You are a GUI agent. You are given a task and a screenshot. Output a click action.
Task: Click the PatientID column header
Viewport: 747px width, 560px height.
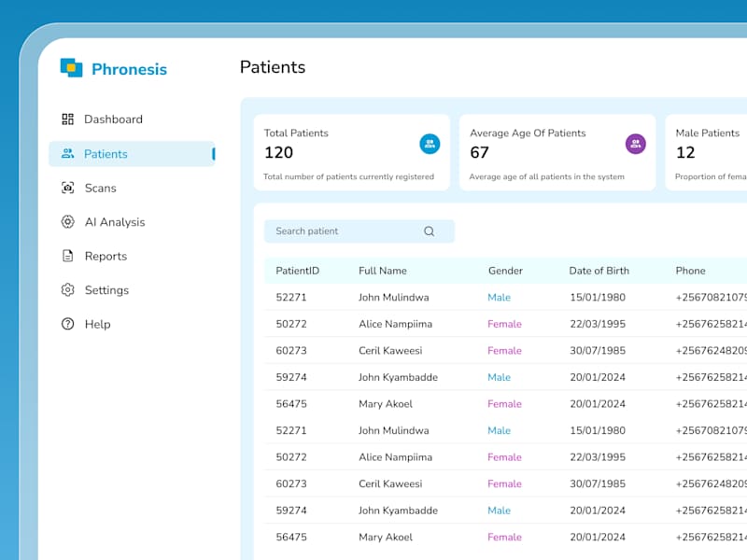pos(297,271)
